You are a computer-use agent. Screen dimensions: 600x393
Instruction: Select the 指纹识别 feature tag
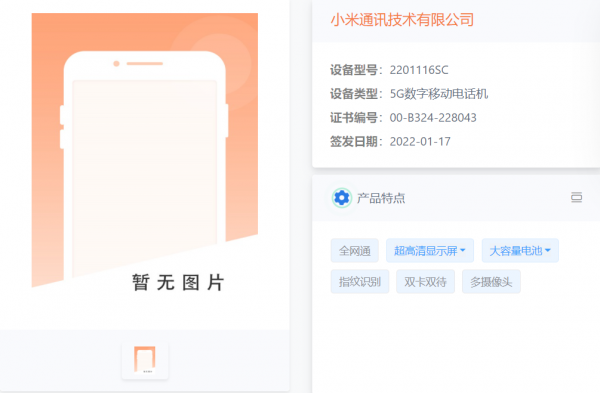click(x=360, y=282)
